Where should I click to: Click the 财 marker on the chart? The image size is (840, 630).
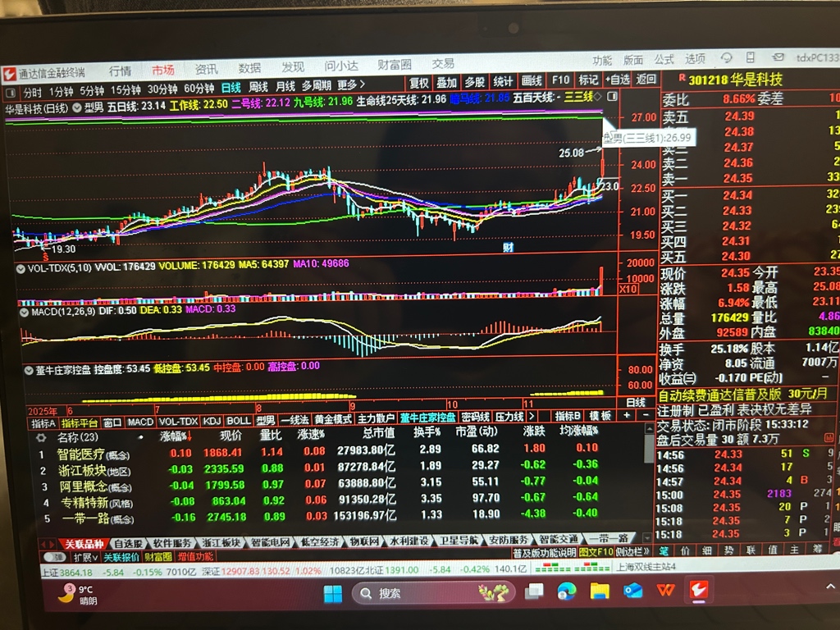tap(508, 248)
